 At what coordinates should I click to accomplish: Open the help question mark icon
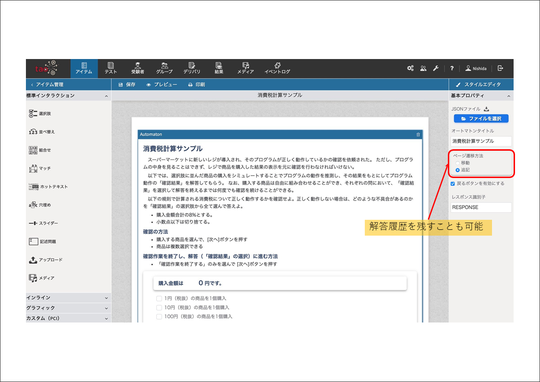click(x=452, y=68)
